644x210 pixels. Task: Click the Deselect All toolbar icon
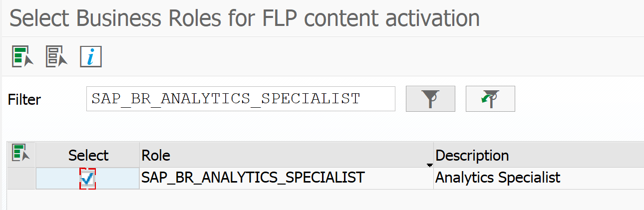(x=56, y=56)
